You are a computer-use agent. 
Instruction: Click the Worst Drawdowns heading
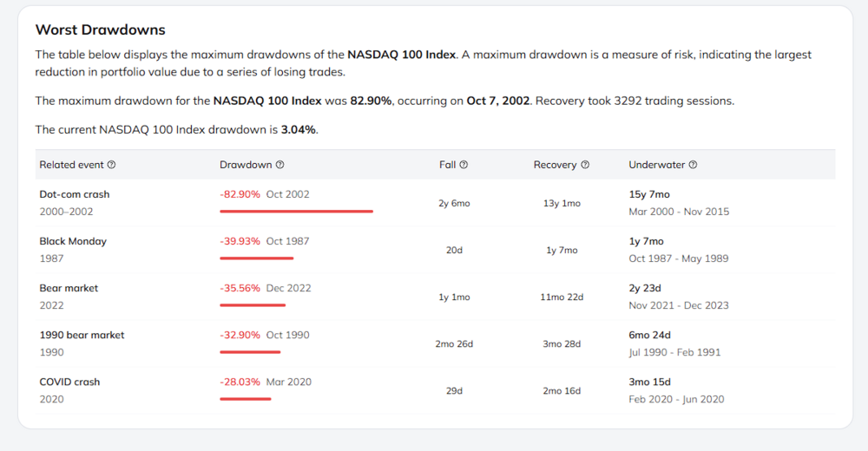100,29
